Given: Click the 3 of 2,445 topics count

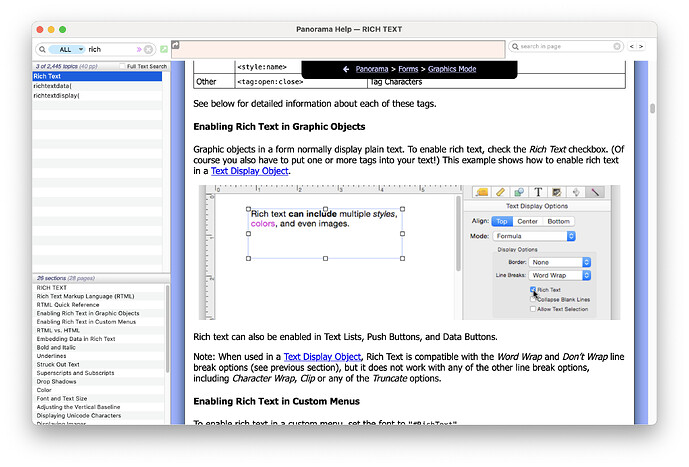Looking at the screenshot, I should [x=66, y=66].
